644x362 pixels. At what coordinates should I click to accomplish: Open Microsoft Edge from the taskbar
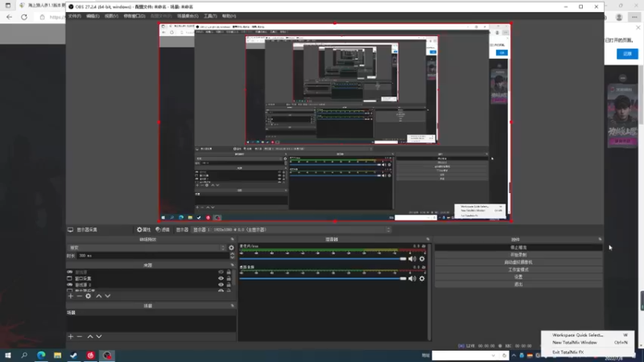point(41,356)
